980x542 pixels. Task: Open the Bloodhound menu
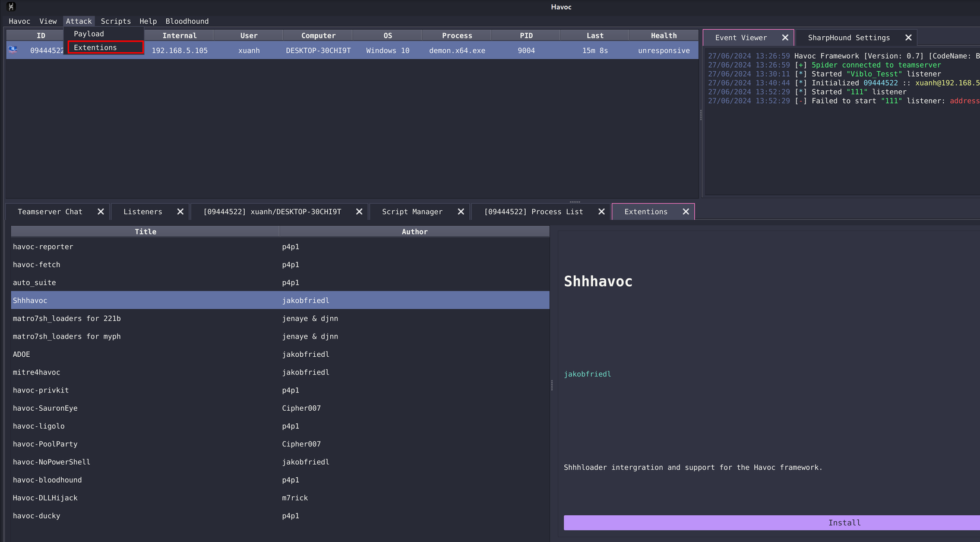pos(186,21)
